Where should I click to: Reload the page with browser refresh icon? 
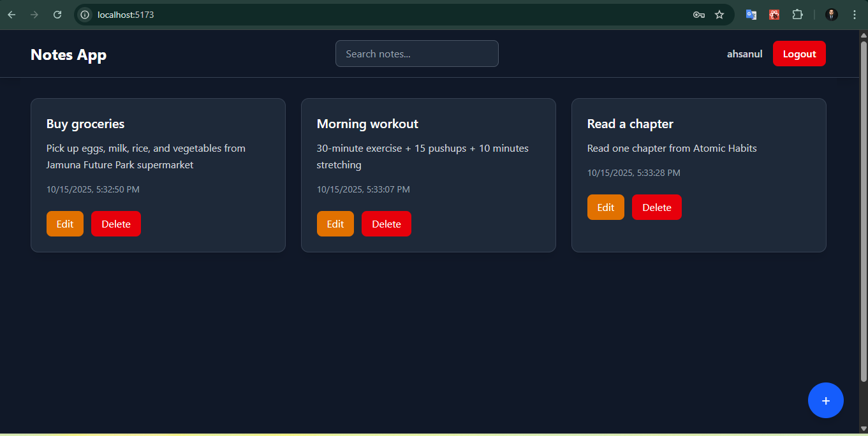click(57, 15)
